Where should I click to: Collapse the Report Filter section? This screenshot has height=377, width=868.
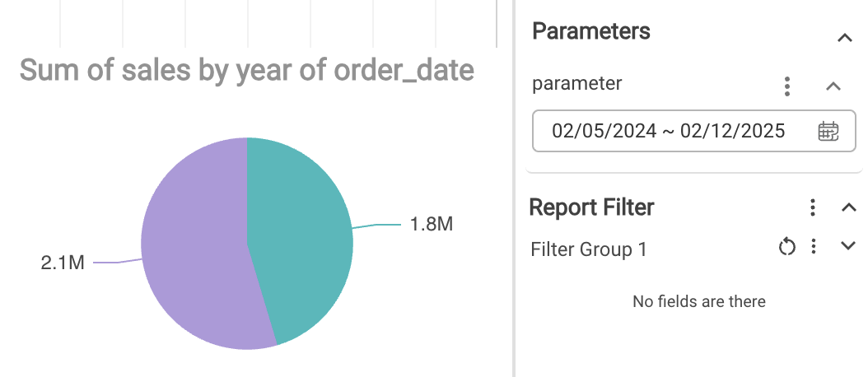point(849,207)
